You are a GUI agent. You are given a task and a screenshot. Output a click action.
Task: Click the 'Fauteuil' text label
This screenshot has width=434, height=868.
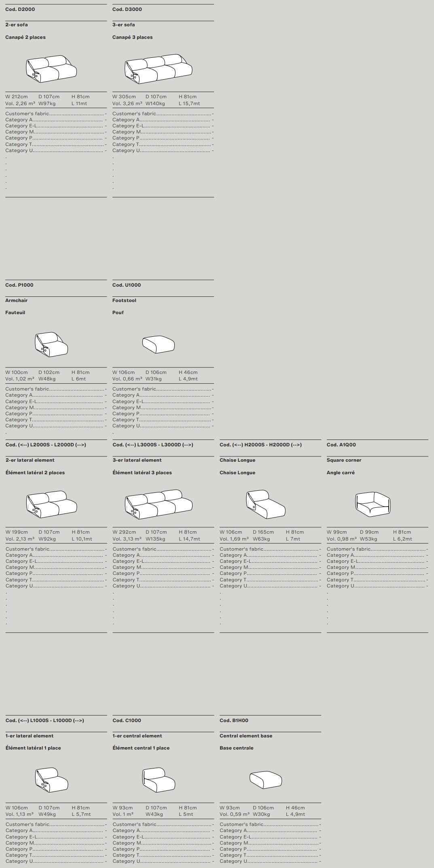point(15,313)
